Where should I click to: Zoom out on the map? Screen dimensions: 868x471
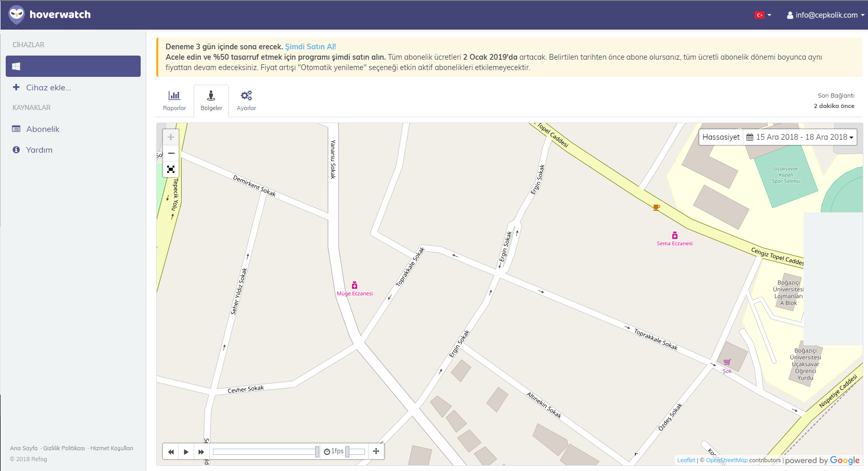pos(171,154)
